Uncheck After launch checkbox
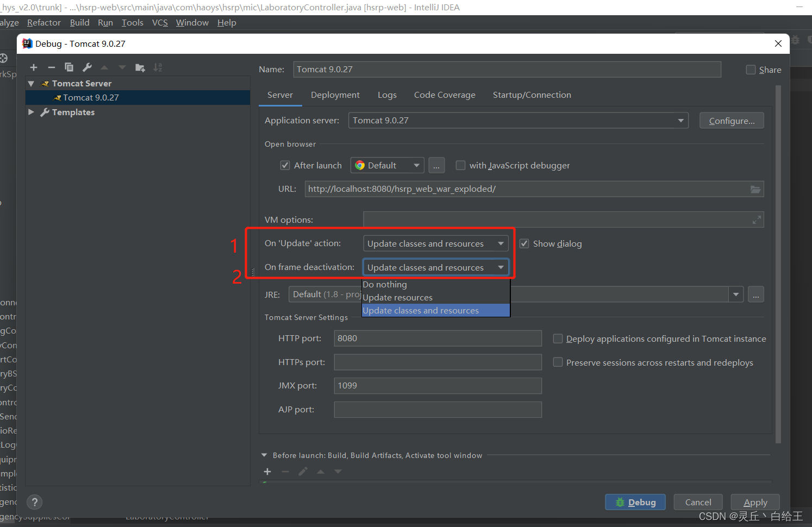 tap(285, 165)
